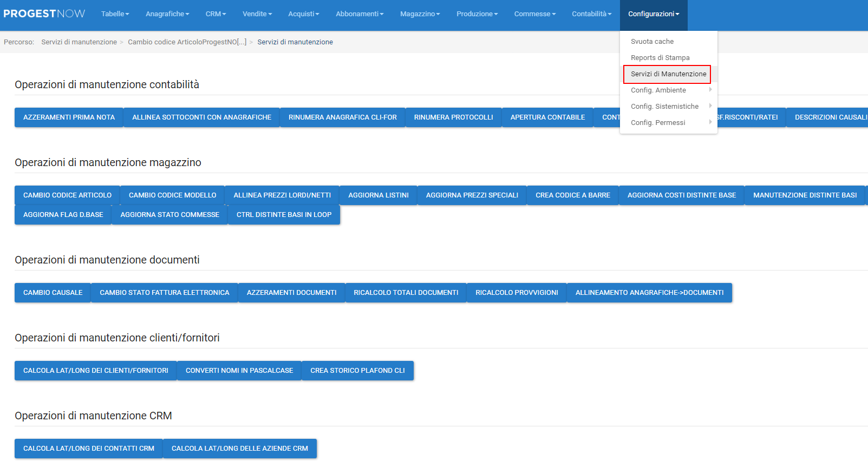Follow the first Servizi di manutenzione breadcrumb
Screen dimensions: 868x461
click(79, 42)
